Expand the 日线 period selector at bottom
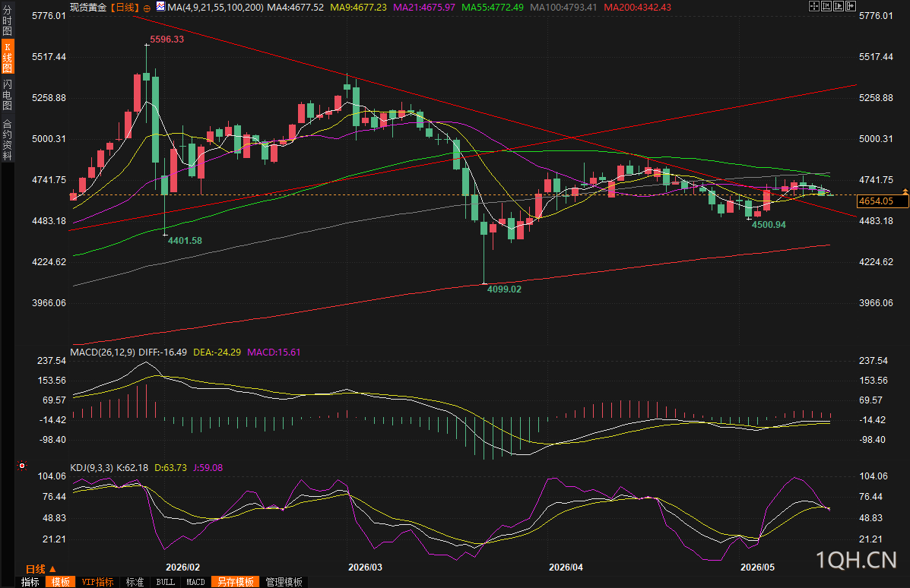This screenshot has width=910, height=588. pyautogui.click(x=40, y=569)
